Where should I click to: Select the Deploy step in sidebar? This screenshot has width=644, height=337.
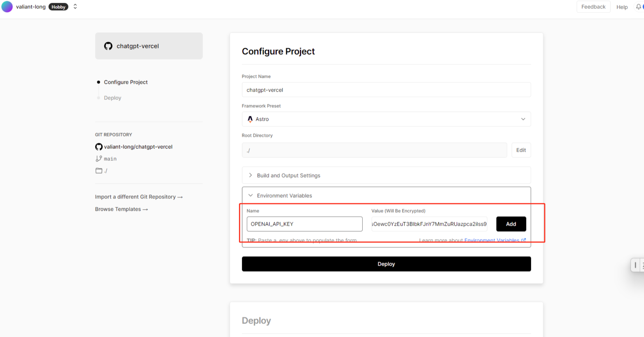[112, 98]
